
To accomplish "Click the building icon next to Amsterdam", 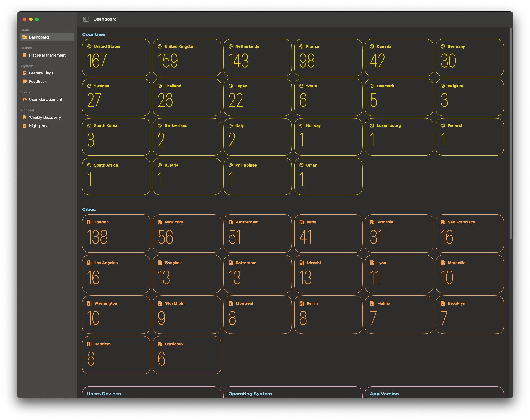I will pos(231,222).
